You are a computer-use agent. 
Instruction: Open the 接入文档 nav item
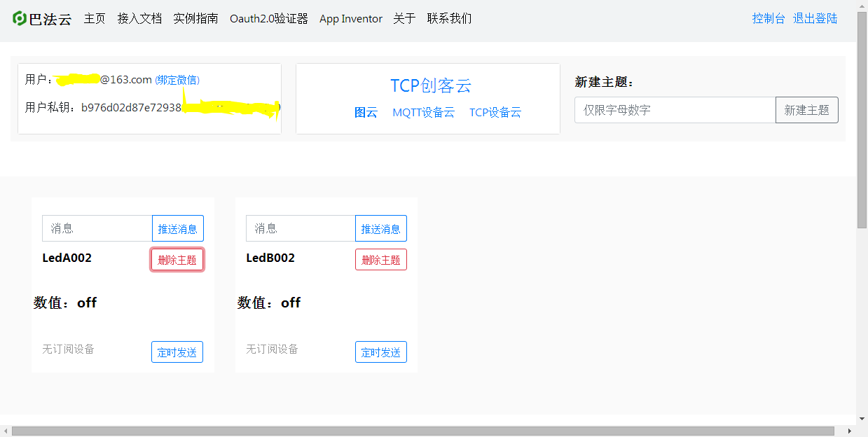(139, 18)
